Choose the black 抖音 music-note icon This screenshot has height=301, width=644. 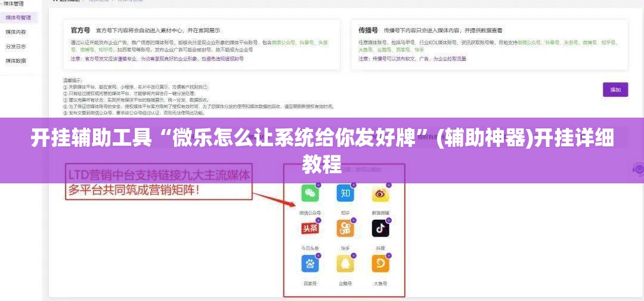point(380,229)
